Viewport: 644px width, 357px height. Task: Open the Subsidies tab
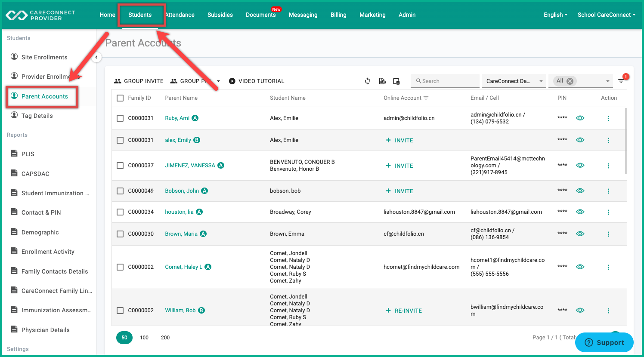(220, 15)
